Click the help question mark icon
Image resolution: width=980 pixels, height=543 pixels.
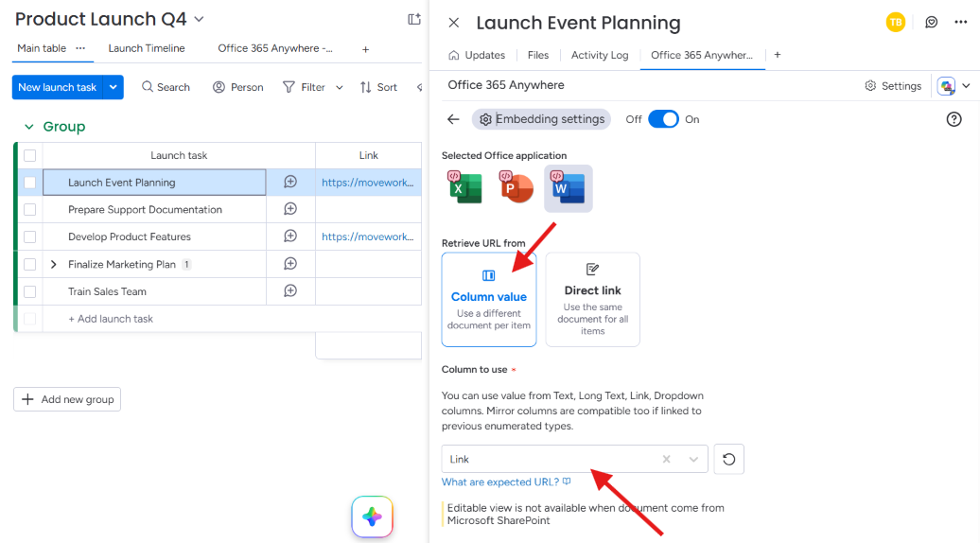954,119
